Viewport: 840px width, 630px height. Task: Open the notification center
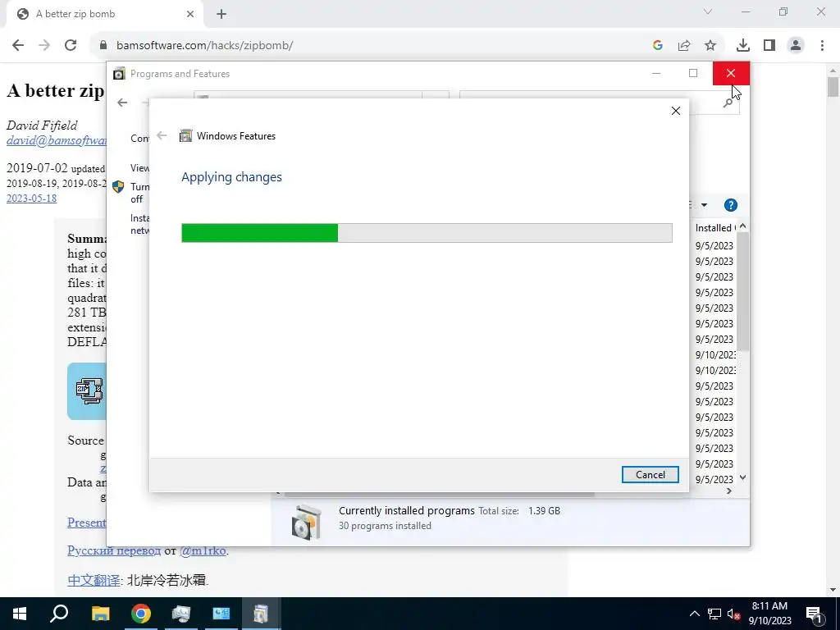[x=814, y=614]
